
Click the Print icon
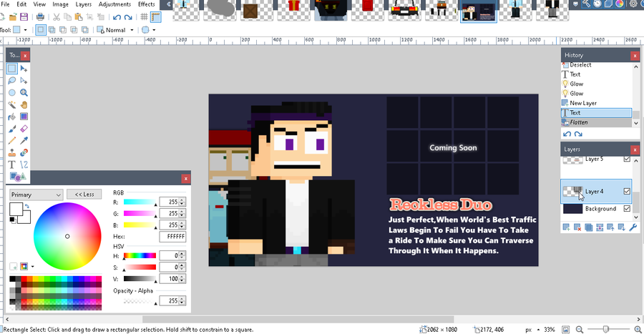pos(40,17)
